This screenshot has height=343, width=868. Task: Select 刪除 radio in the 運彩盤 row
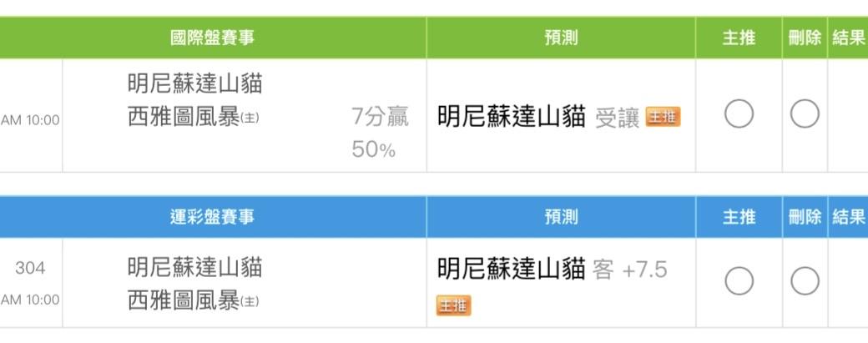805,281
